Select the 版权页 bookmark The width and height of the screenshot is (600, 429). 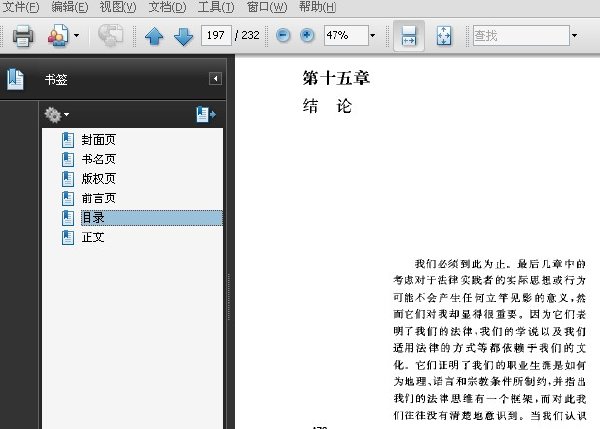tap(98, 179)
